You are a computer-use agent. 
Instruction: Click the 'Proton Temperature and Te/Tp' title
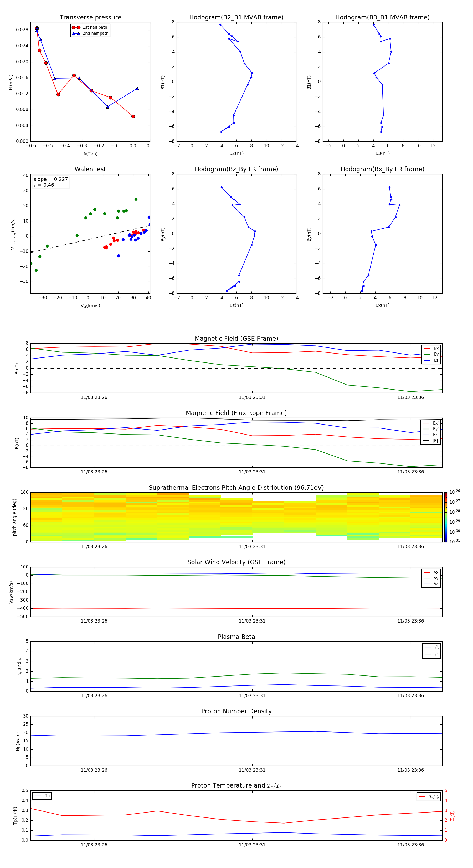point(236,786)
